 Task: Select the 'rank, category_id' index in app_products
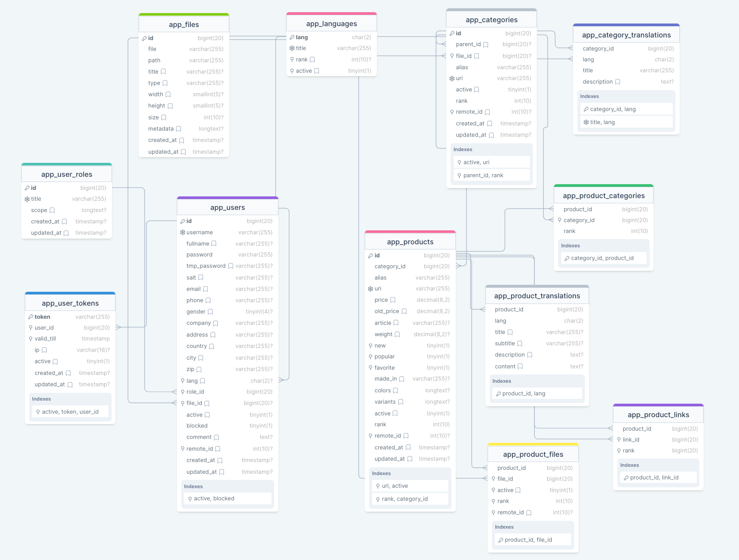410,499
